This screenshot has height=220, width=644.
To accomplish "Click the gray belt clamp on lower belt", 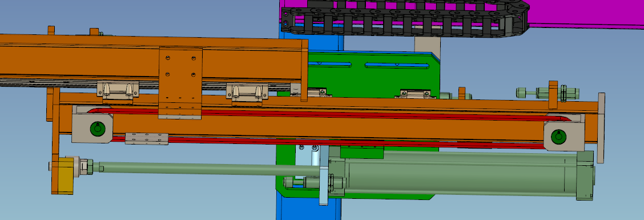I will pos(147,139).
